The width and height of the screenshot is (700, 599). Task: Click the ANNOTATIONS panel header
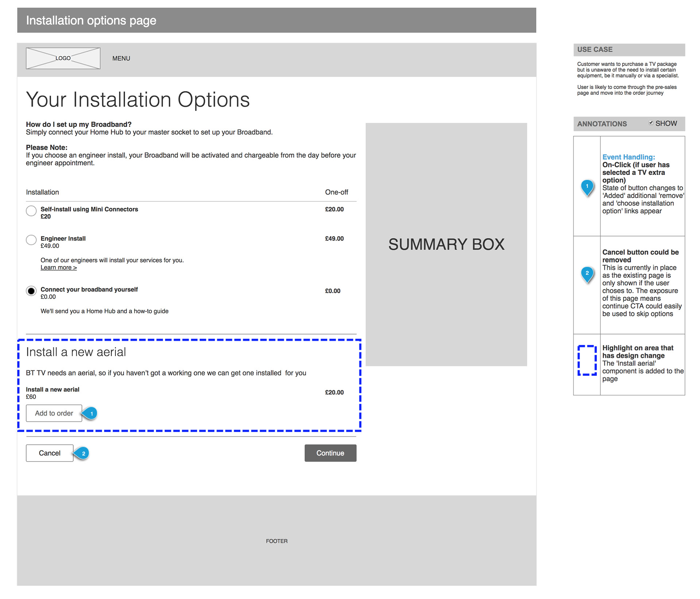[x=602, y=124]
